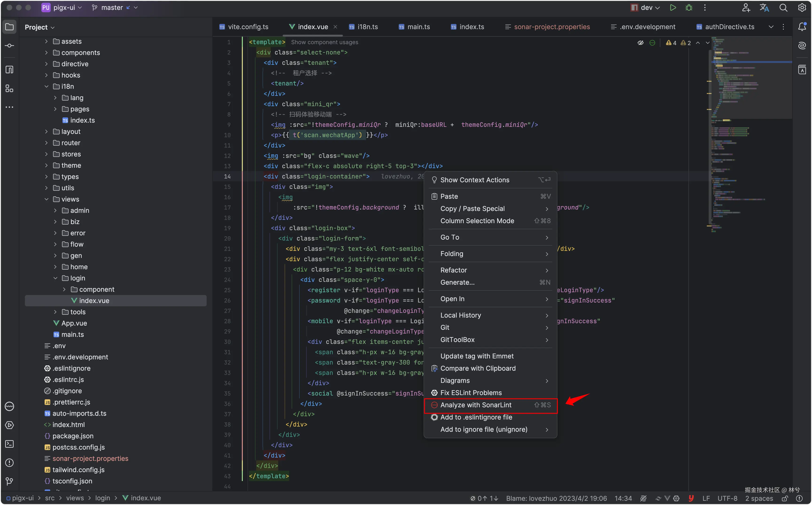Viewport: 812px width, 505px height.
Task: Toggle read-only lock icon in status bar
Action: [785, 498]
